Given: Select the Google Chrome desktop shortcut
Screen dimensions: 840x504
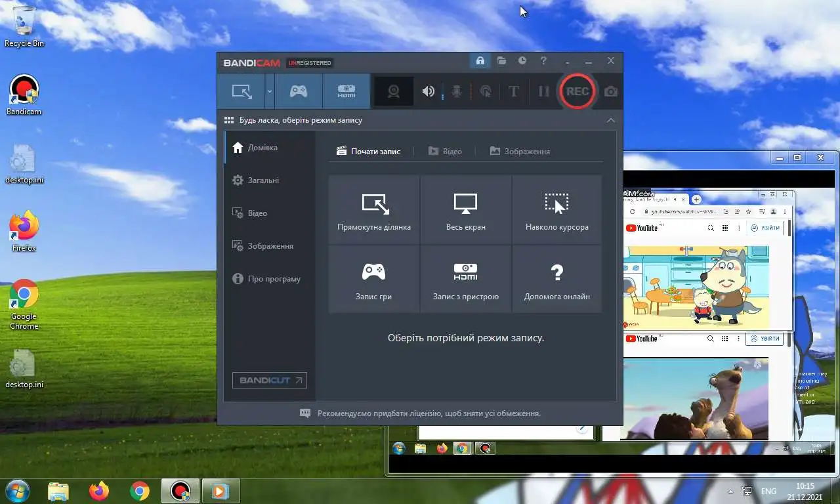Looking at the screenshot, I should click(24, 304).
